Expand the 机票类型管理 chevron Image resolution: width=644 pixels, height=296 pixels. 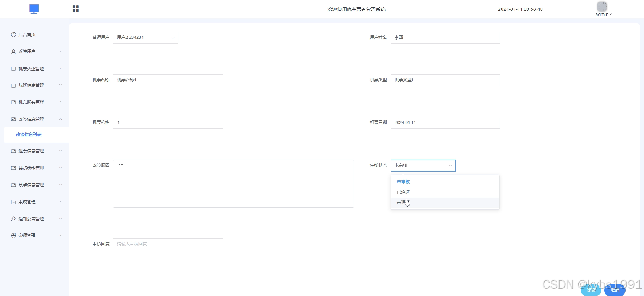point(60,68)
